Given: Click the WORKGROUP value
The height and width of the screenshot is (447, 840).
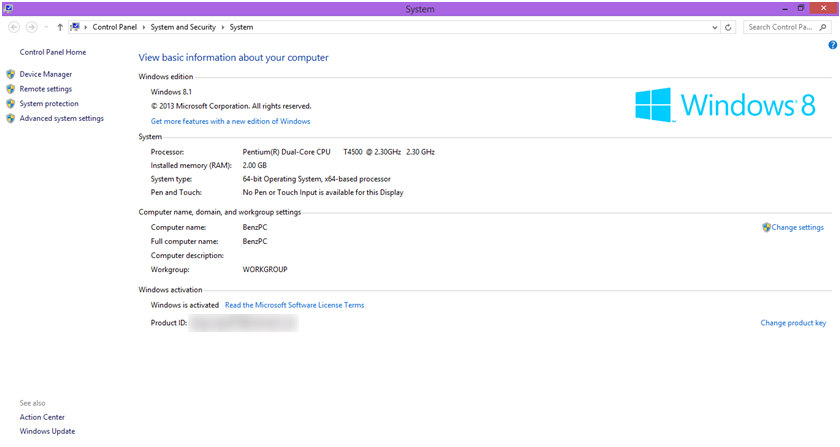Looking at the screenshot, I should pyautogui.click(x=265, y=270).
